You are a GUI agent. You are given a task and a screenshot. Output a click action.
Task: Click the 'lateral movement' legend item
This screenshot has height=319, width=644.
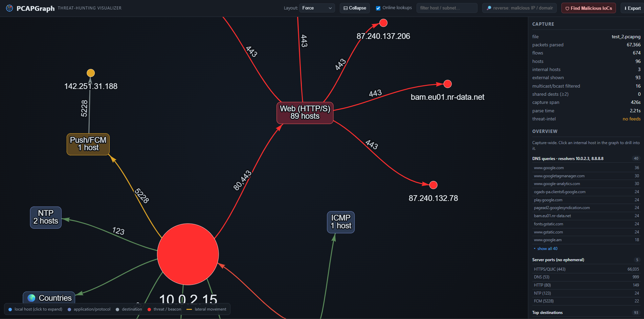206,309
